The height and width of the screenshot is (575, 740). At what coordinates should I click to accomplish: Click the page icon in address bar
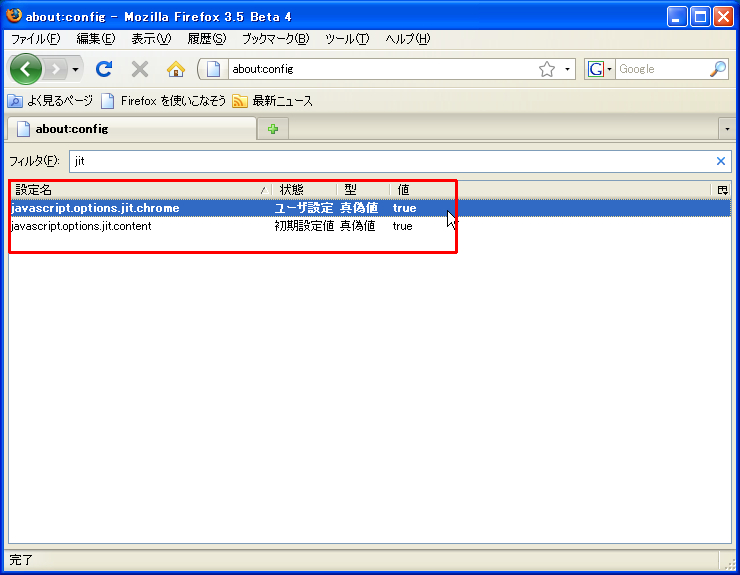tap(213, 69)
